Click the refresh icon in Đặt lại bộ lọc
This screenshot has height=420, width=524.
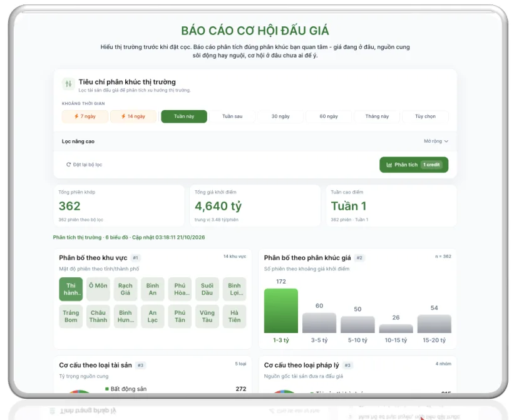68,165
